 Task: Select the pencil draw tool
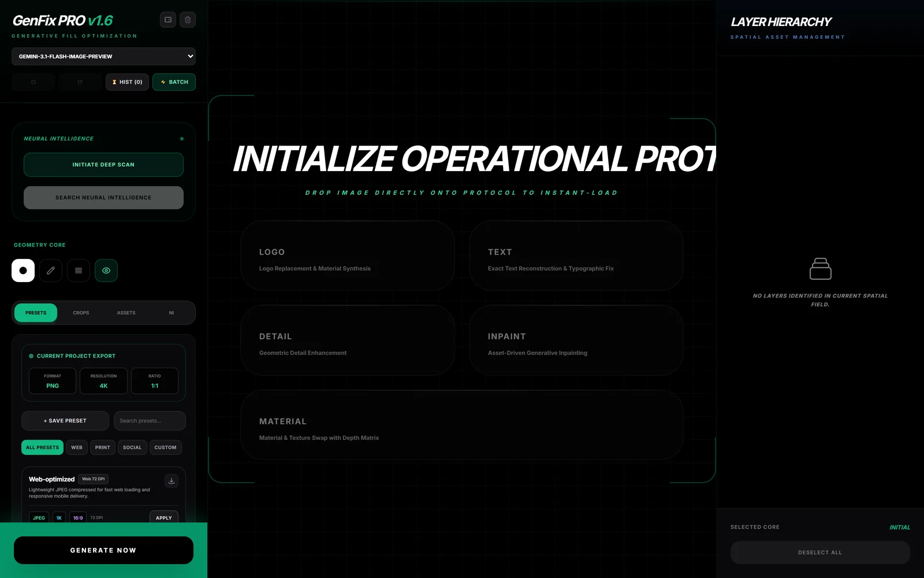[x=51, y=271]
